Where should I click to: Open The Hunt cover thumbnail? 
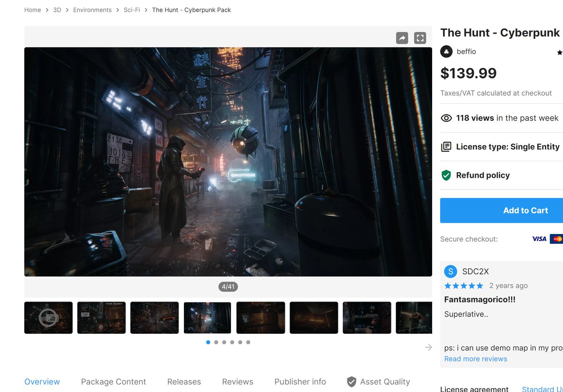point(101,317)
